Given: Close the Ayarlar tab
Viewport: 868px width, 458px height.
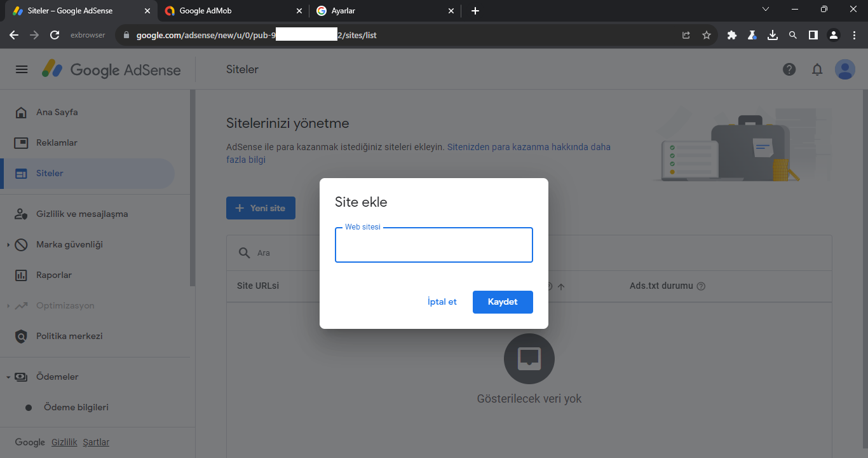Looking at the screenshot, I should tap(452, 11).
